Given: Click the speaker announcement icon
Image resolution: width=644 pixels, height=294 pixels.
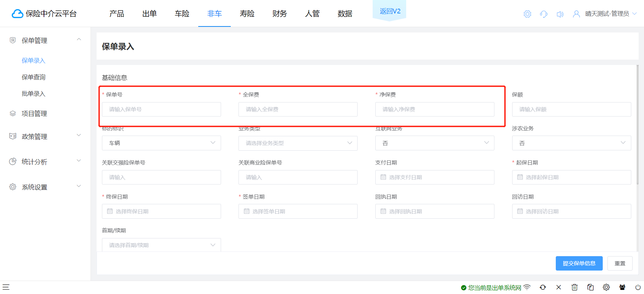Looking at the screenshot, I should [x=560, y=14].
